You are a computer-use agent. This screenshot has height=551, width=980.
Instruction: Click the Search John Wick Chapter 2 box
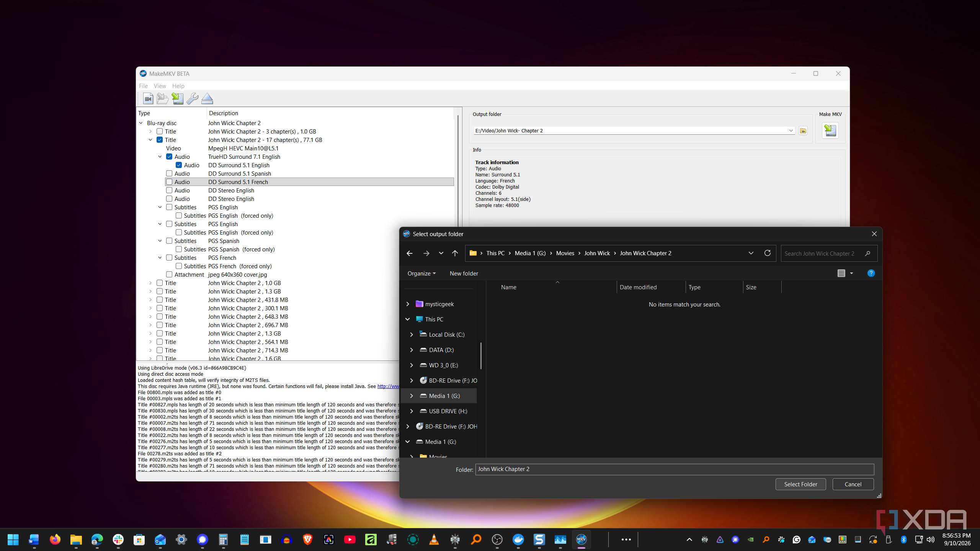tap(829, 253)
